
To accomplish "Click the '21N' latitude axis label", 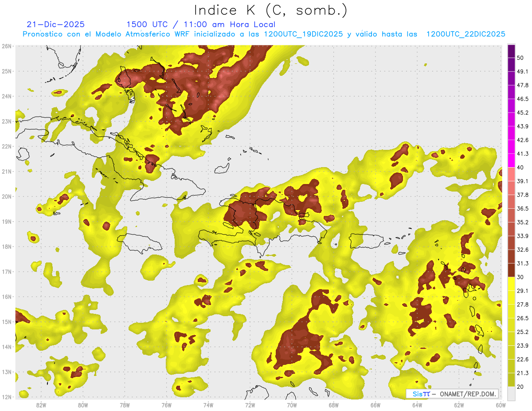I will point(7,171).
